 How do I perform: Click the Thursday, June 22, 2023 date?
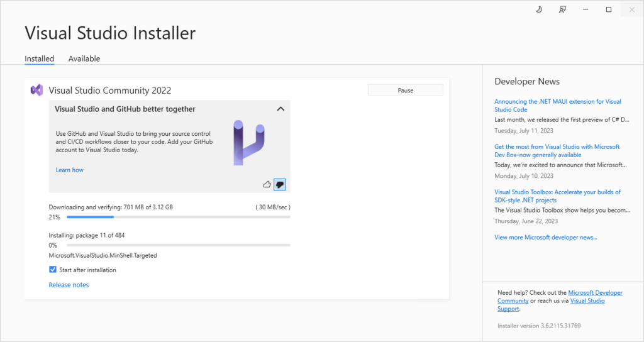526,221
